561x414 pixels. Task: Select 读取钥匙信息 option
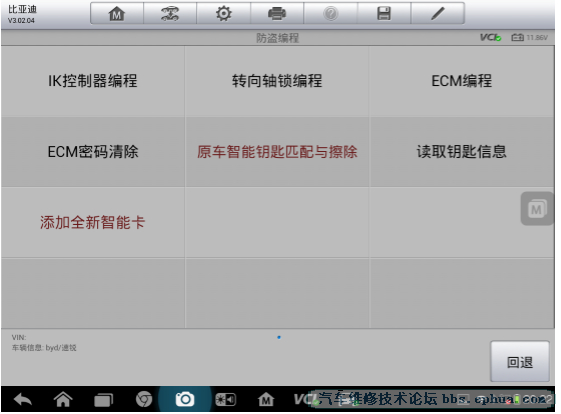coord(462,152)
